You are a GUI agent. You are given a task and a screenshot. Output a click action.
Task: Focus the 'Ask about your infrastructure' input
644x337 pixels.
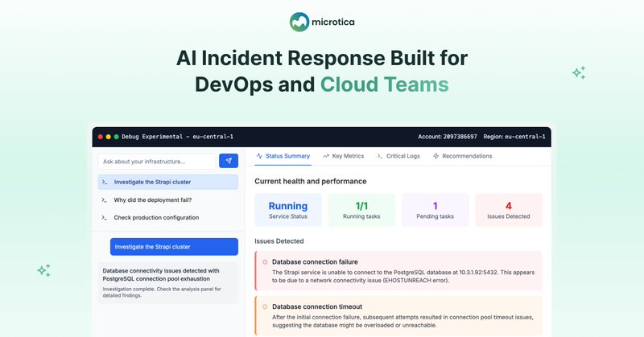coord(156,162)
